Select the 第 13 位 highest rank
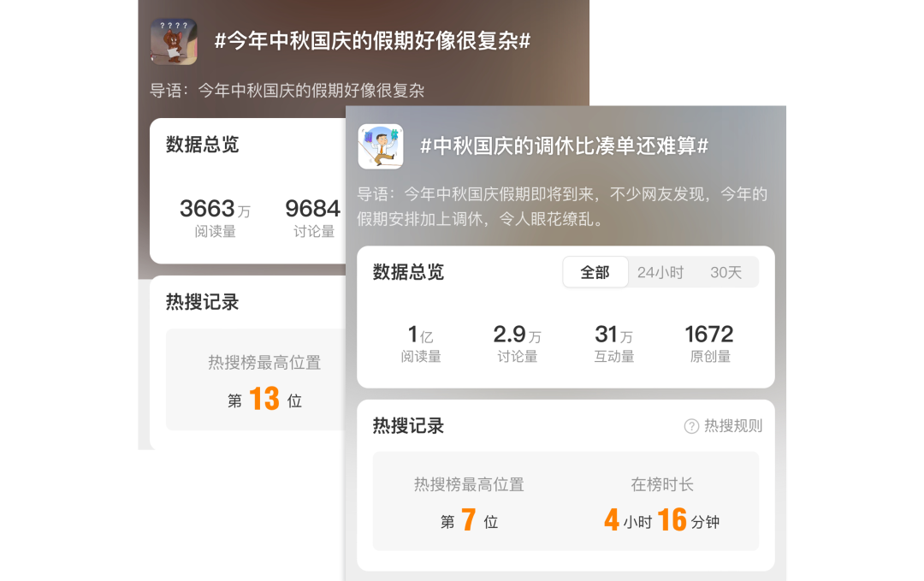 pos(264,400)
